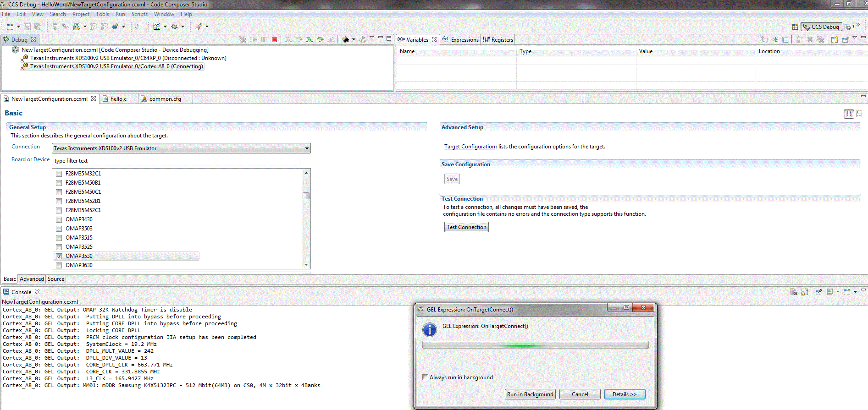Viewport: 868px width, 410px height.
Task: Click the green Step Into icon
Action: pyautogui.click(x=310, y=40)
